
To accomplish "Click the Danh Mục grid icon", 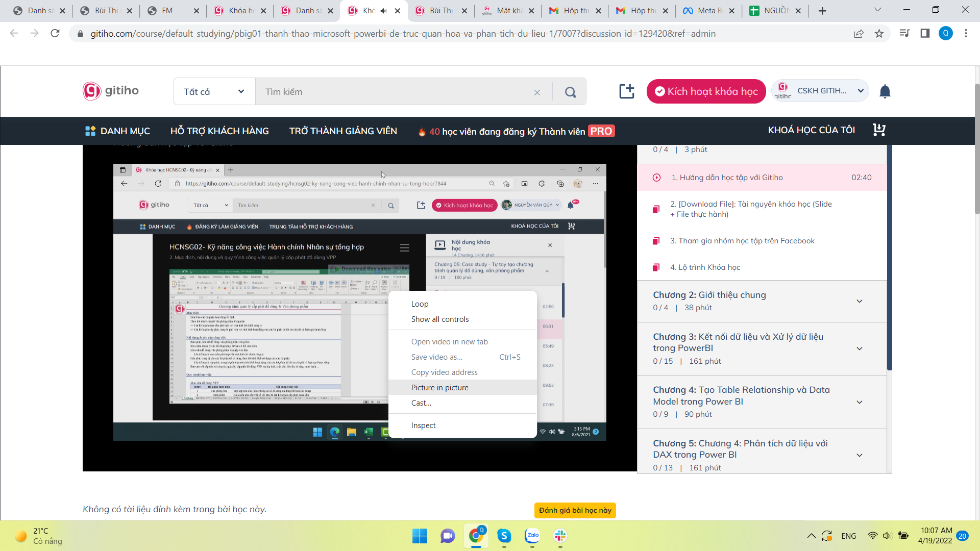I will coord(90,131).
